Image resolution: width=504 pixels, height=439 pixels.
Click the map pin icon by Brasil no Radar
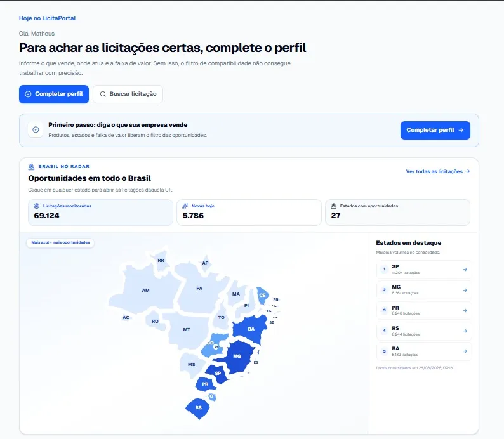tap(31, 167)
